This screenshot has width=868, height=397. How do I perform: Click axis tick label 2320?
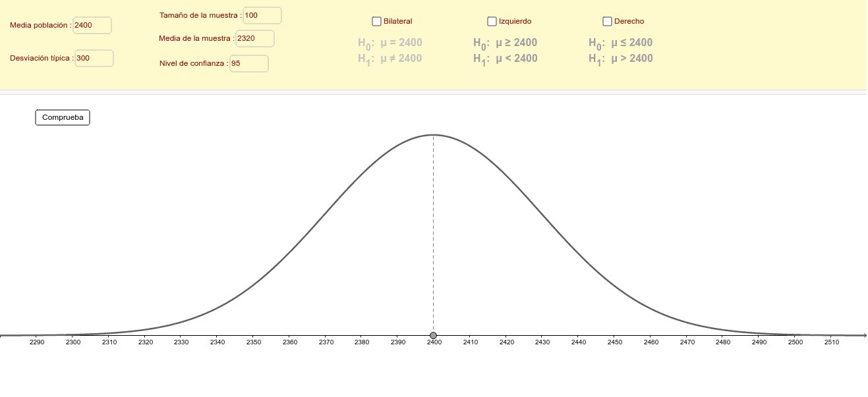[145, 342]
